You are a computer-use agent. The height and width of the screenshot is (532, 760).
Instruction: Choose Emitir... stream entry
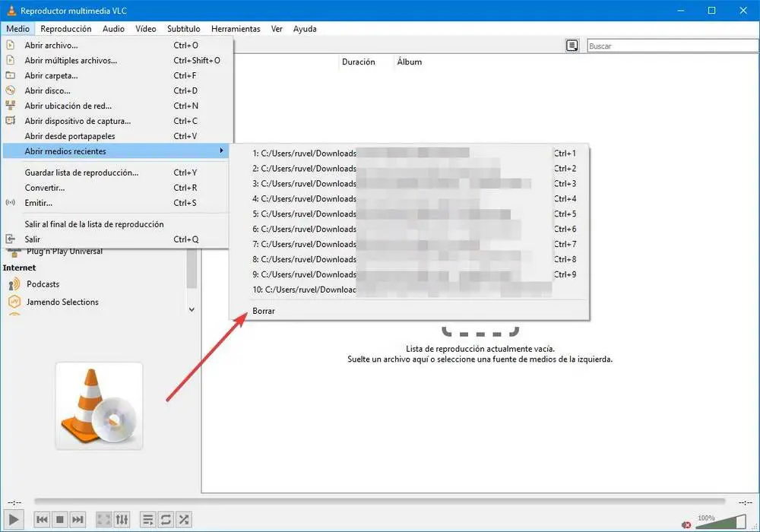[116, 202]
